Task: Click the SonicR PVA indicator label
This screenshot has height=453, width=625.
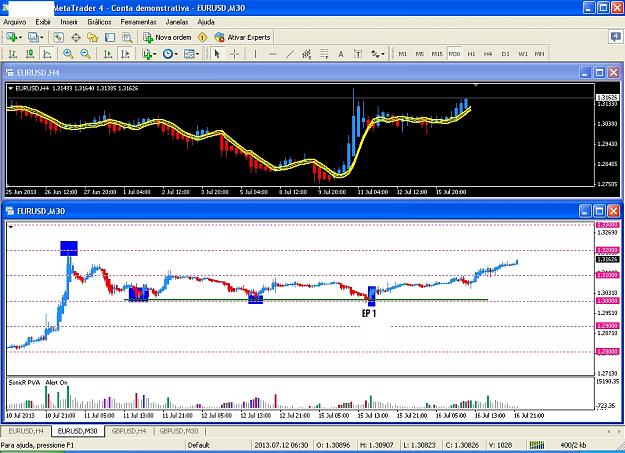Action: [24, 382]
